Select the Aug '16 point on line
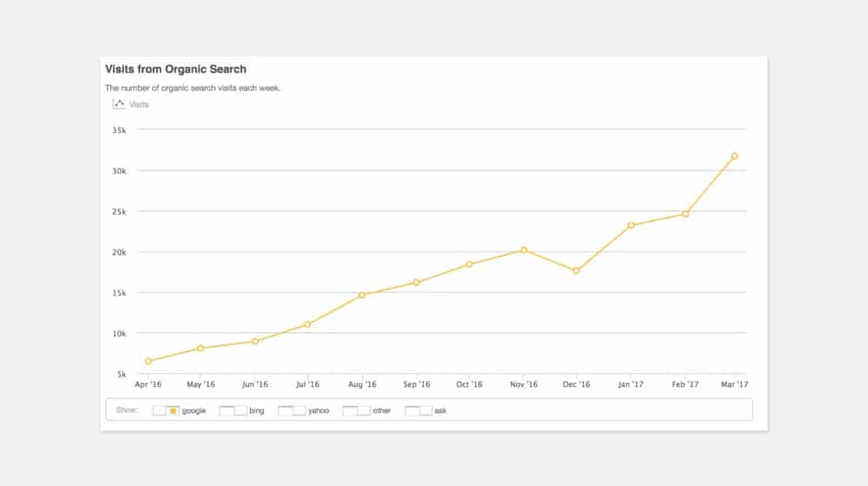Screen dimensions: 868x486 (x=362, y=295)
